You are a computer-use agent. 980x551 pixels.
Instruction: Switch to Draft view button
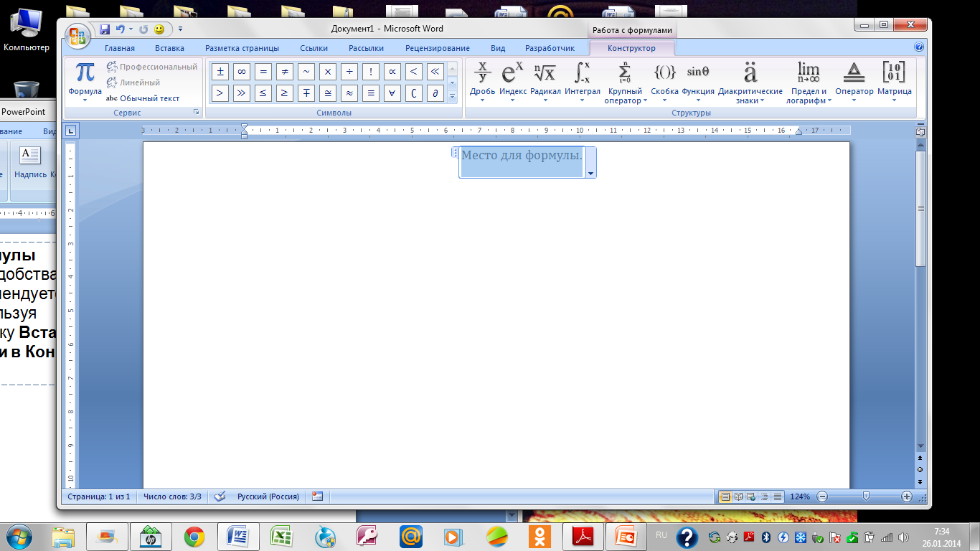click(777, 496)
